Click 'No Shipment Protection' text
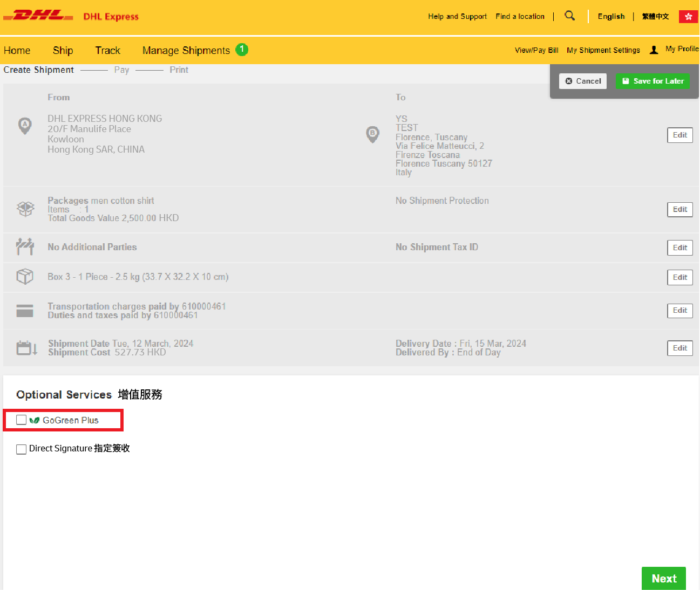 pos(442,201)
